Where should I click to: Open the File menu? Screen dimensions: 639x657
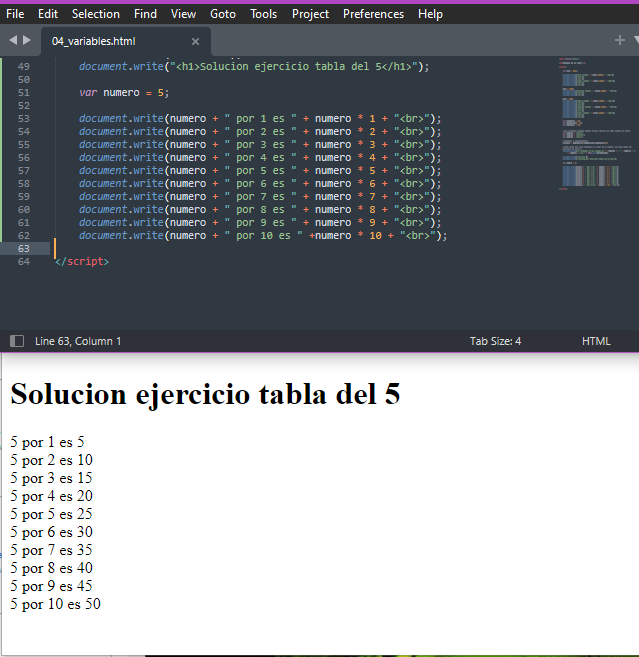(x=15, y=14)
